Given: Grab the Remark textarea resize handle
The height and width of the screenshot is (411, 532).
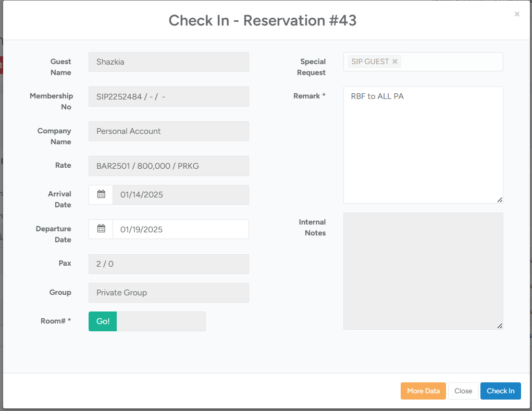Looking at the screenshot, I should [x=499, y=200].
